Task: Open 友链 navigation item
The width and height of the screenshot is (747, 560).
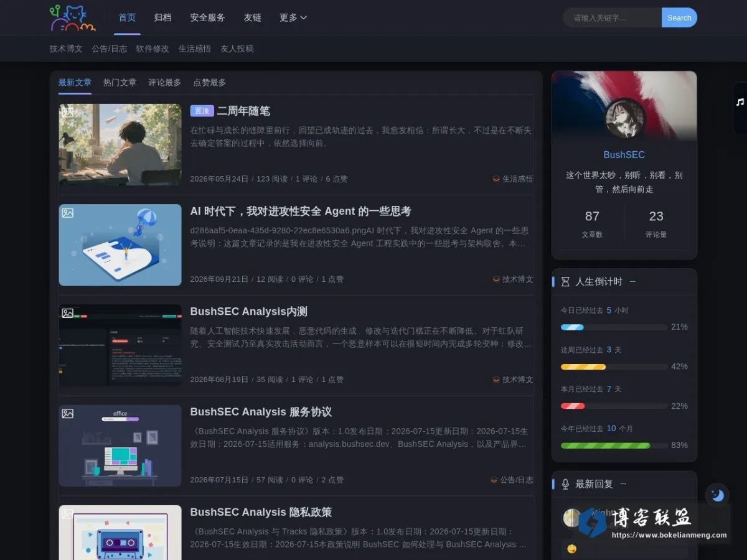Action: point(252,17)
